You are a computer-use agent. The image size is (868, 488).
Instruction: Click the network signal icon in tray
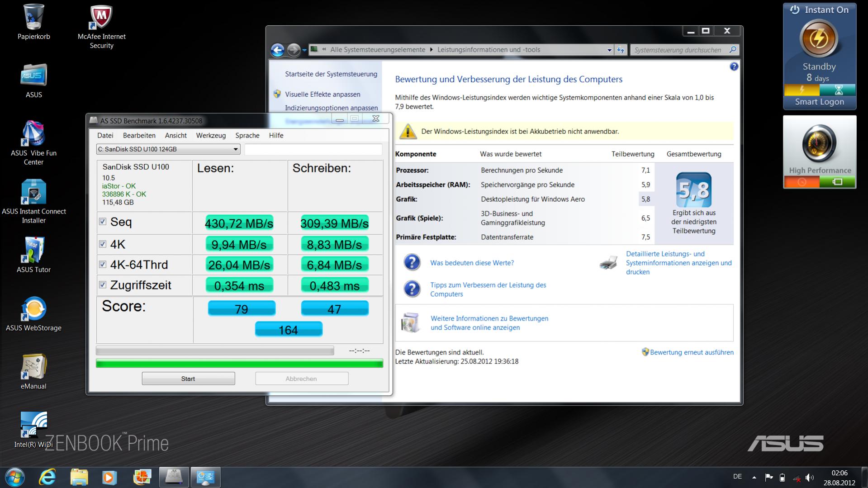pyautogui.click(x=796, y=477)
